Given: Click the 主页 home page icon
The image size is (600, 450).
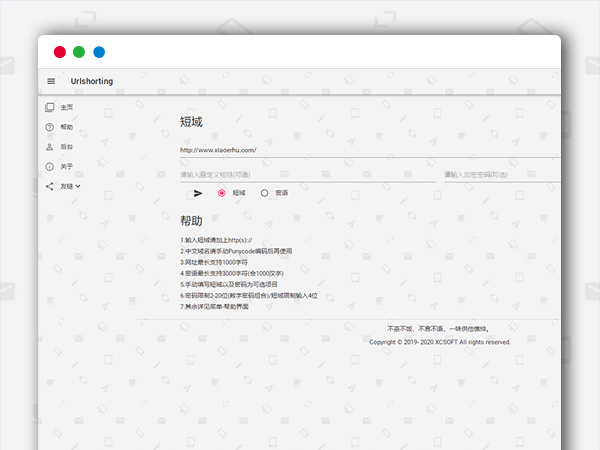Looking at the screenshot, I should tap(50, 107).
